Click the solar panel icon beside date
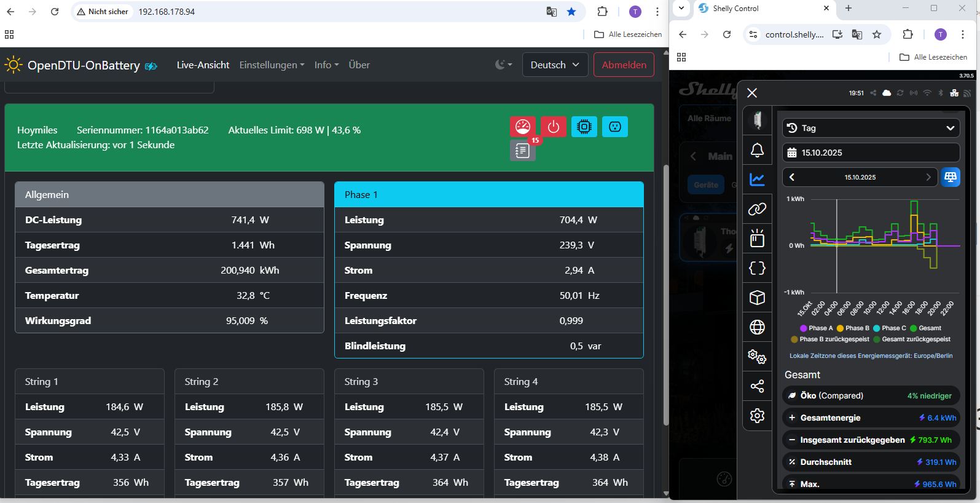This screenshot has width=980, height=503. click(x=950, y=177)
